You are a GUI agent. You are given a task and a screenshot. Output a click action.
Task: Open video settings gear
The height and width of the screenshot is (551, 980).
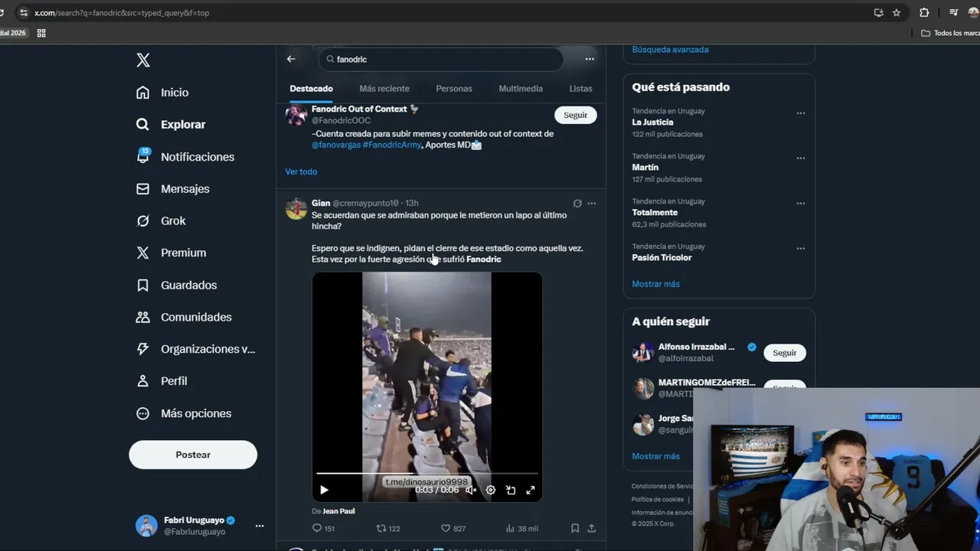(x=491, y=491)
